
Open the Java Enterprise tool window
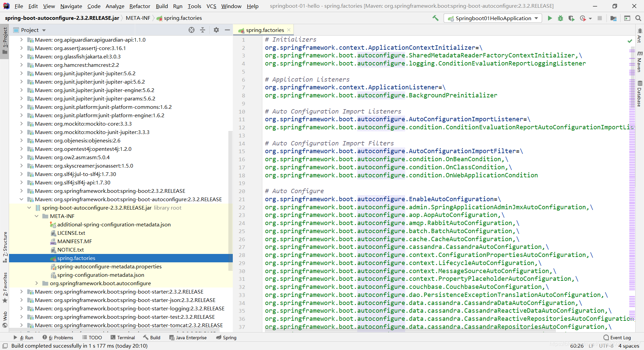188,338
